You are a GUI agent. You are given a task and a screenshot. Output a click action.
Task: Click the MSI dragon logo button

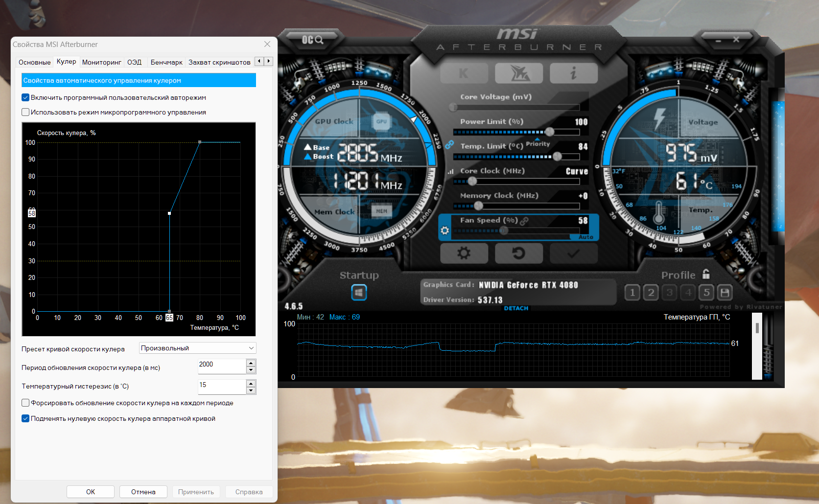(519, 73)
